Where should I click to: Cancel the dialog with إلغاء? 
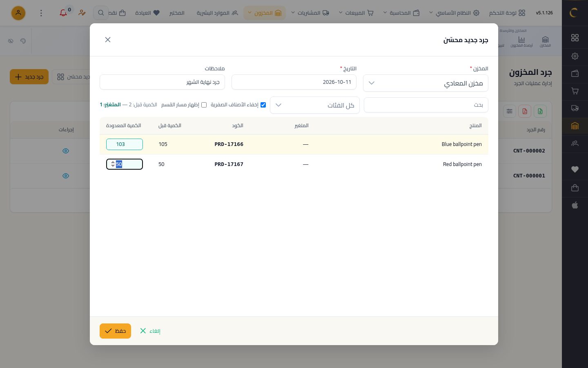coord(150,331)
